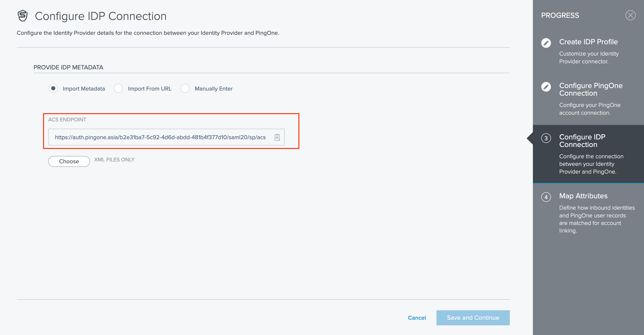Click the pencil icon on Create IDP Profile
Screen dimensions: 644x335
click(x=546, y=43)
